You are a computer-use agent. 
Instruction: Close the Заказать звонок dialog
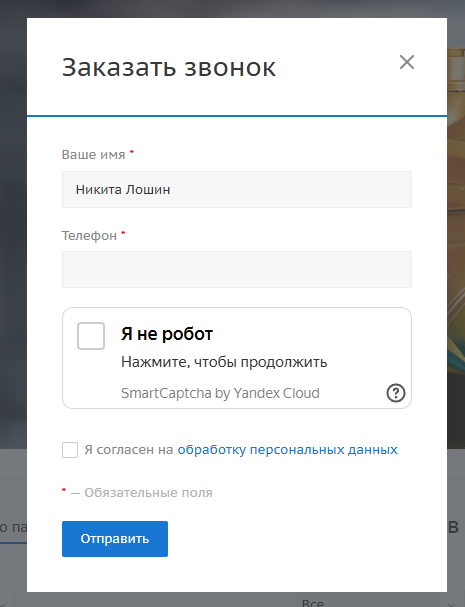(x=407, y=62)
